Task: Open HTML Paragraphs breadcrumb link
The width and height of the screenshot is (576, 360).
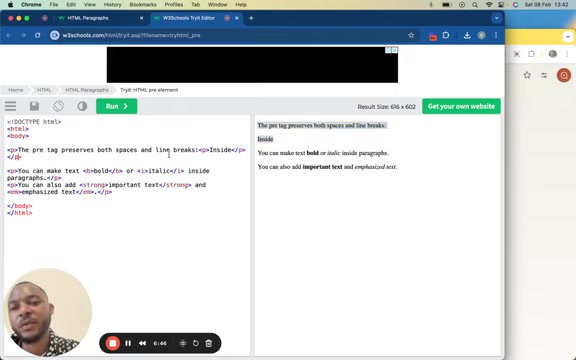Action: pos(87,90)
